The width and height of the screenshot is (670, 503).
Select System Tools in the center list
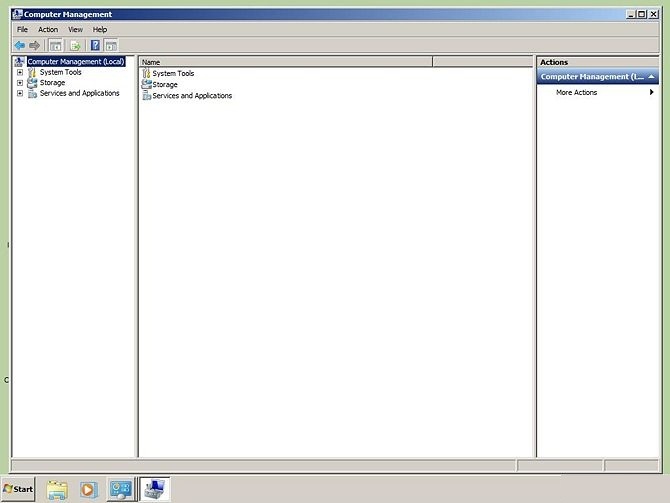[173, 74]
